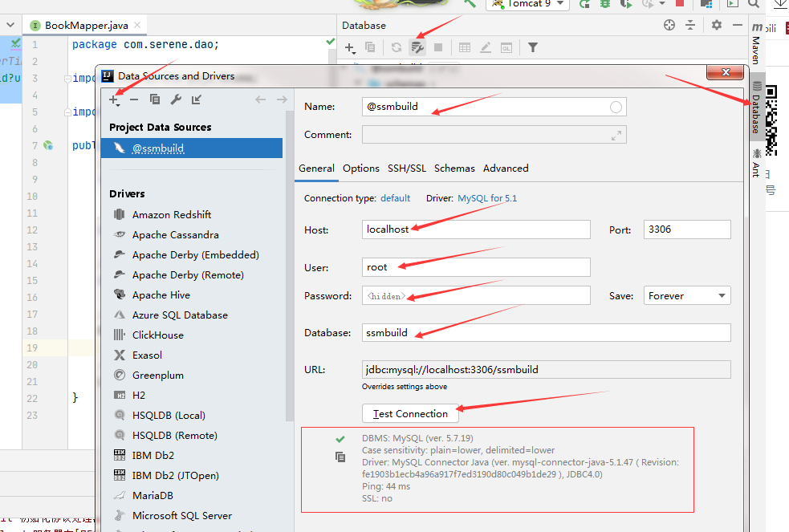Open the query console QL icon
789x532 pixels.
[x=506, y=48]
